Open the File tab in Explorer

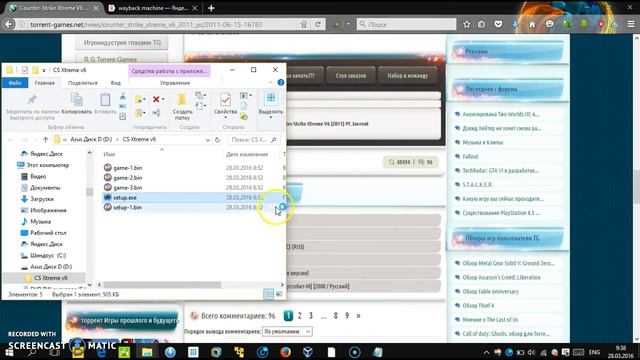[x=15, y=82]
